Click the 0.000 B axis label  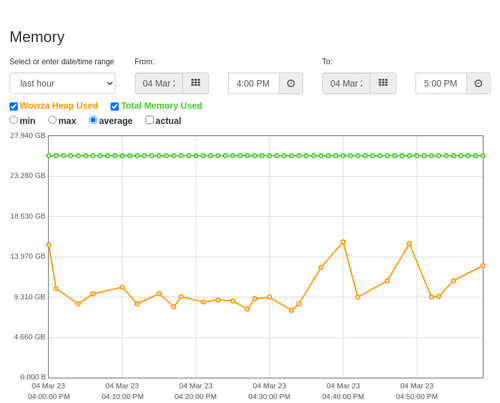click(33, 377)
